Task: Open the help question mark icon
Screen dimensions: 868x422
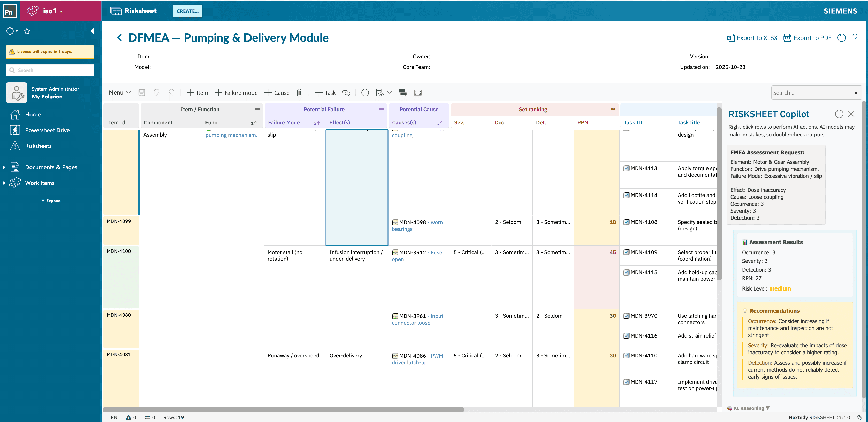Action: pos(855,38)
